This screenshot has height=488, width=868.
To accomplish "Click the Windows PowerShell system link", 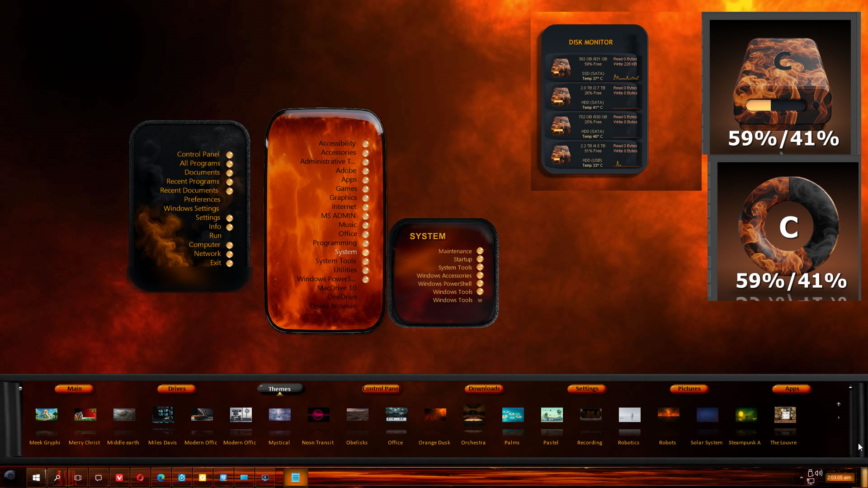I will [444, 284].
